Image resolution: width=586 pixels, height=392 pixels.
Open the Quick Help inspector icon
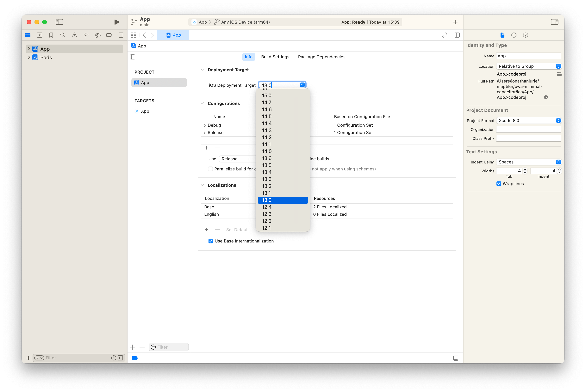[525, 35]
